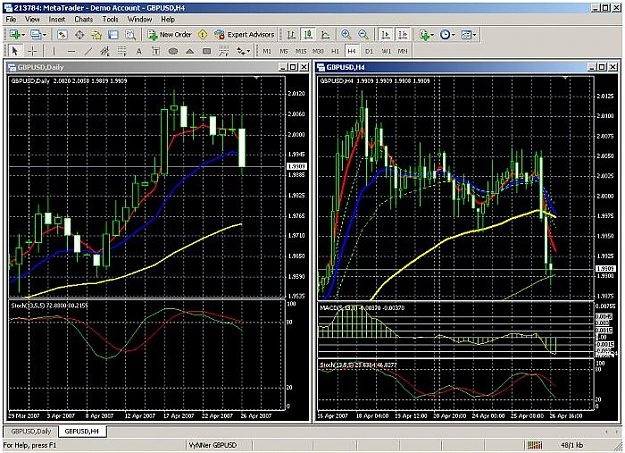Zoom in the chart with plus magnifier
Viewport: 625px width, 453px height.
click(x=346, y=35)
